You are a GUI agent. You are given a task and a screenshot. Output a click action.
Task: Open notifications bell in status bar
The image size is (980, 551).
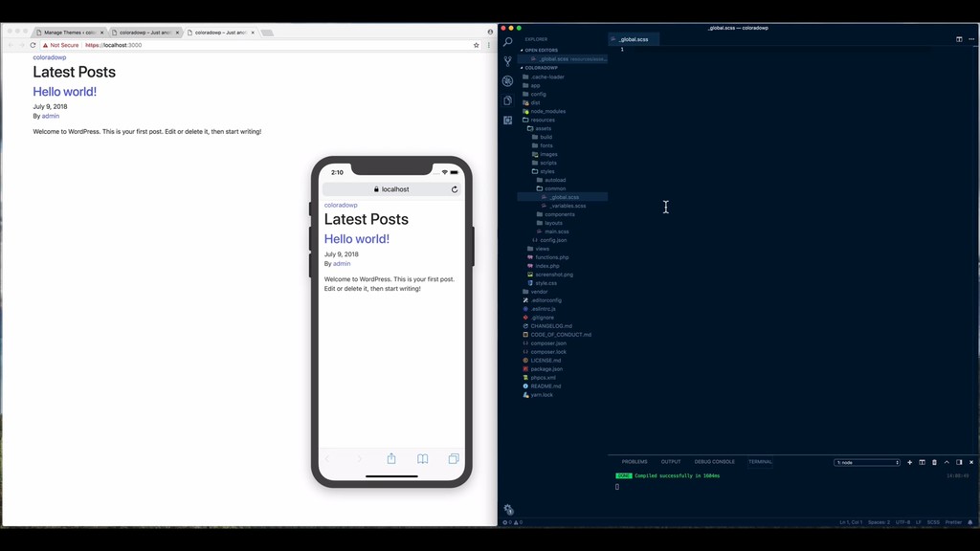click(970, 522)
